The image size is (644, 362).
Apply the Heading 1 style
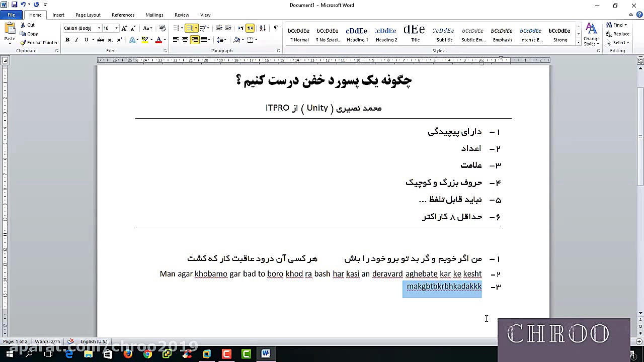pyautogui.click(x=357, y=33)
